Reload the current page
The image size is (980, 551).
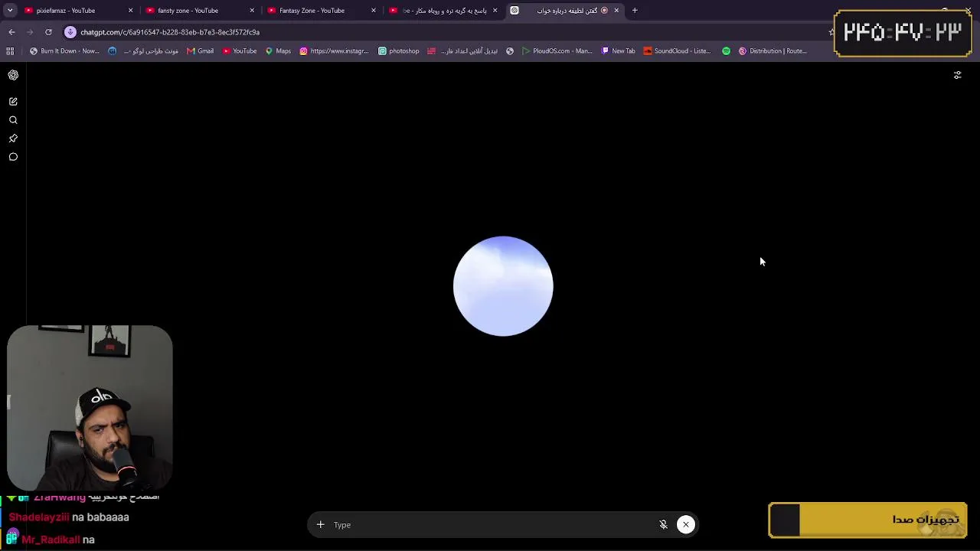click(48, 32)
